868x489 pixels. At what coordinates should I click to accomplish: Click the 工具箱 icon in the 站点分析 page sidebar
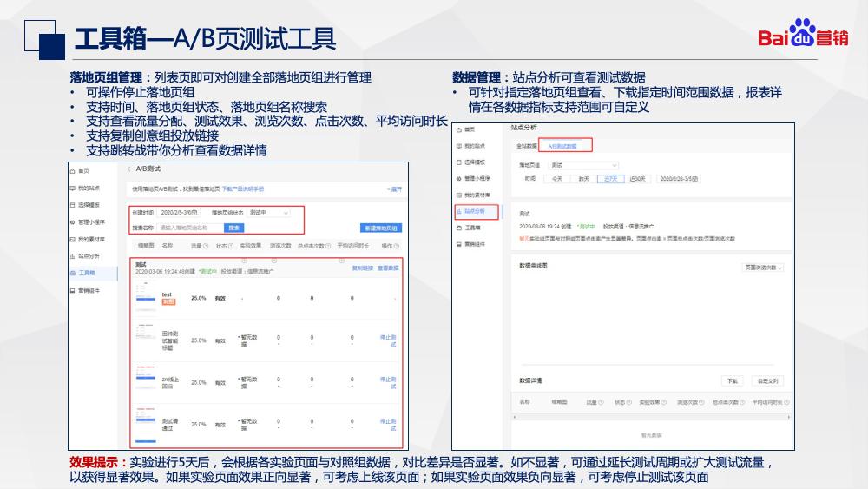[458, 228]
